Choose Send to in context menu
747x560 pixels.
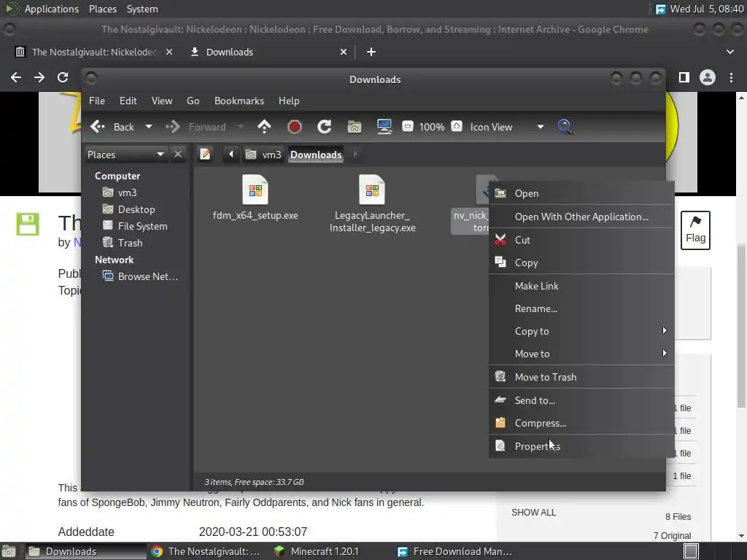click(581, 400)
